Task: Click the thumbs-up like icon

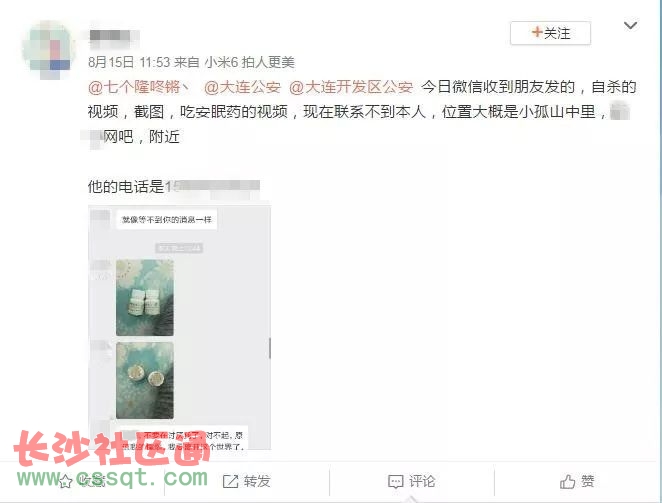Action: 567,481
